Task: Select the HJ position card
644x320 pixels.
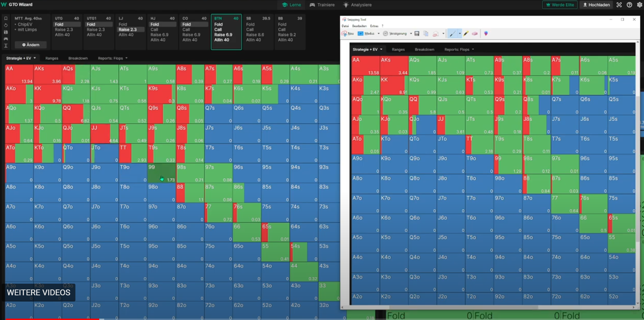Action: (162, 32)
